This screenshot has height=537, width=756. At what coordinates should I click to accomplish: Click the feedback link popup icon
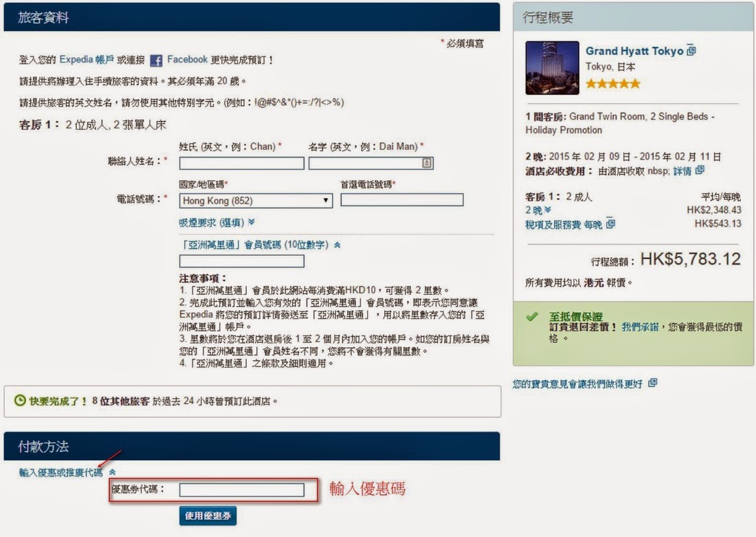pyautogui.click(x=652, y=383)
